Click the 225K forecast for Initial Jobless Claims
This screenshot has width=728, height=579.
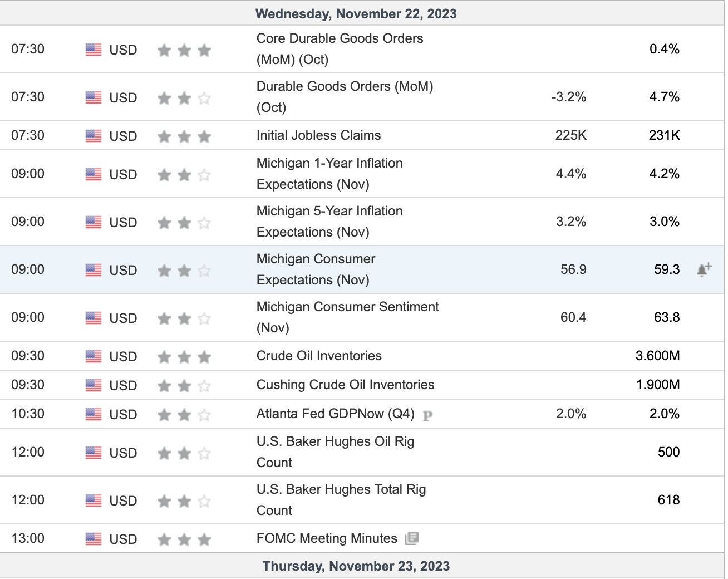click(570, 135)
